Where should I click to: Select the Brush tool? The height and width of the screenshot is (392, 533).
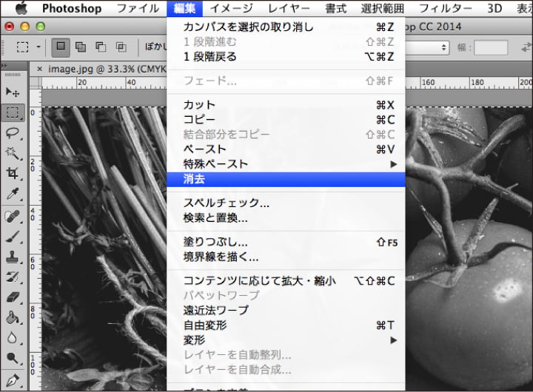point(13,237)
